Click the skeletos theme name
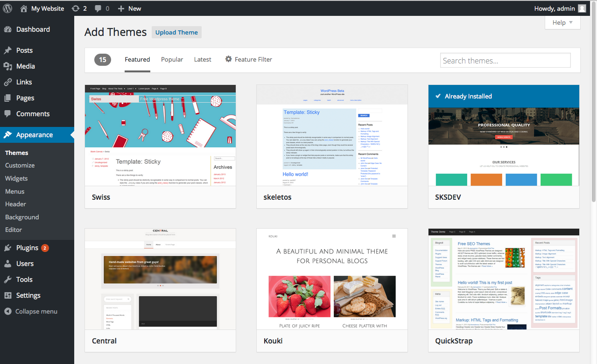 coord(277,197)
